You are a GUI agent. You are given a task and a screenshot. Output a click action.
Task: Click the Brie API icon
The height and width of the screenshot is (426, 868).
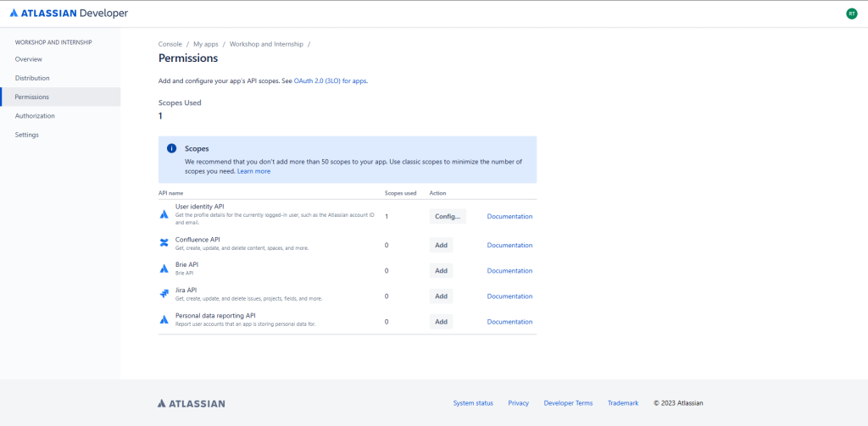pos(164,268)
